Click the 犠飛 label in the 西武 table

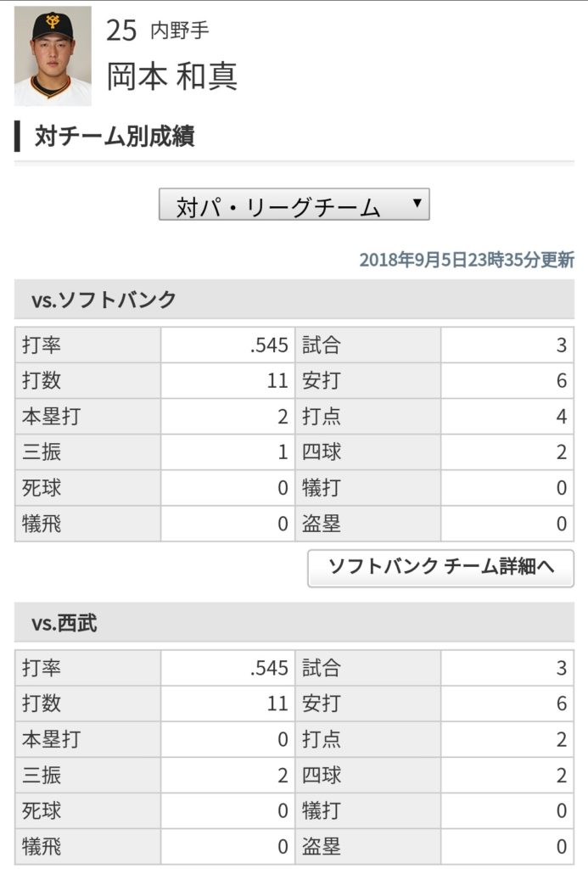(42, 846)
